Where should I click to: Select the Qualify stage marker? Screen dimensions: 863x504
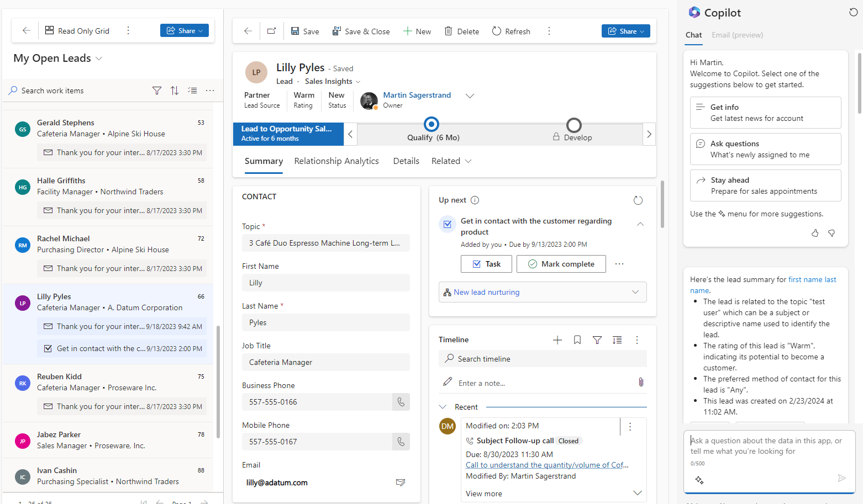[431, 124]
